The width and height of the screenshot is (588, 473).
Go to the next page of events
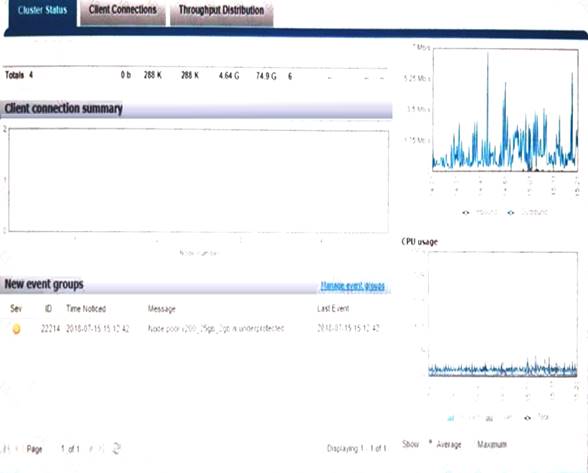pos(91,449)
